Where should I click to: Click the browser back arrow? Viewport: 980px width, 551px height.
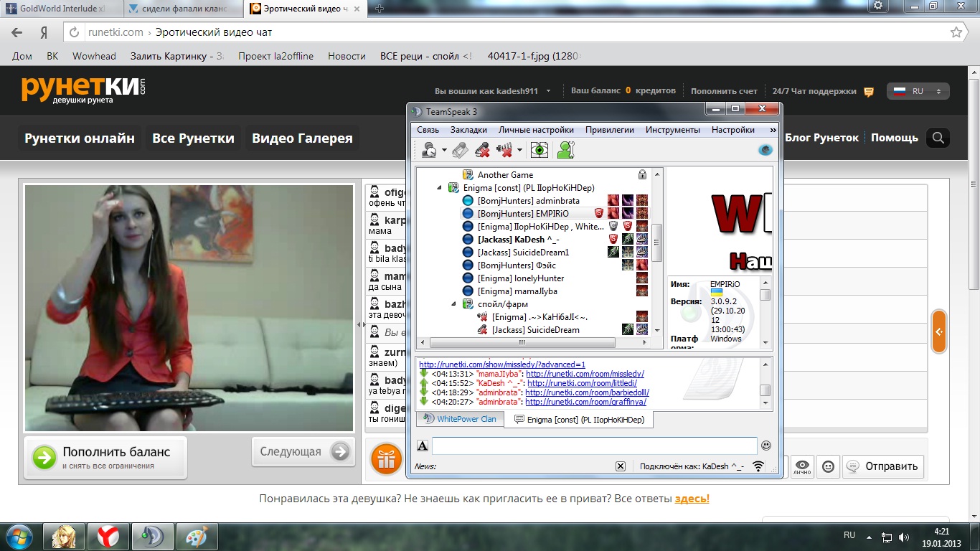pyautogui.click(x=17, y=32)
